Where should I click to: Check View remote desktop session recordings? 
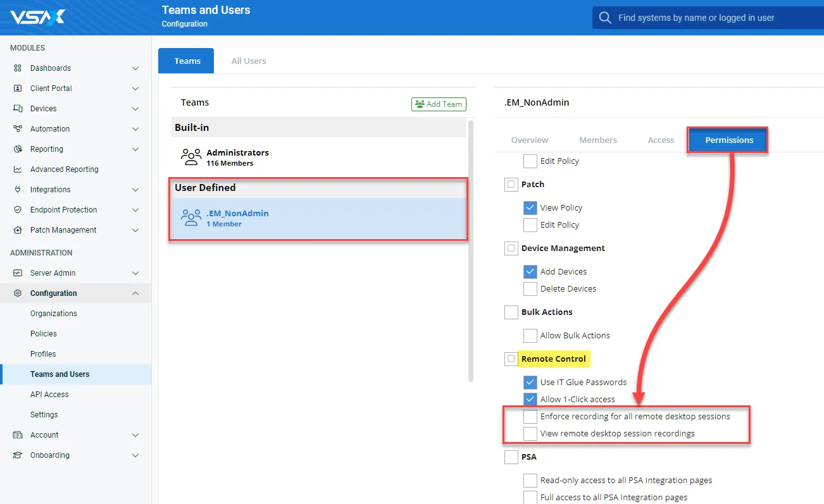[530, 434]
